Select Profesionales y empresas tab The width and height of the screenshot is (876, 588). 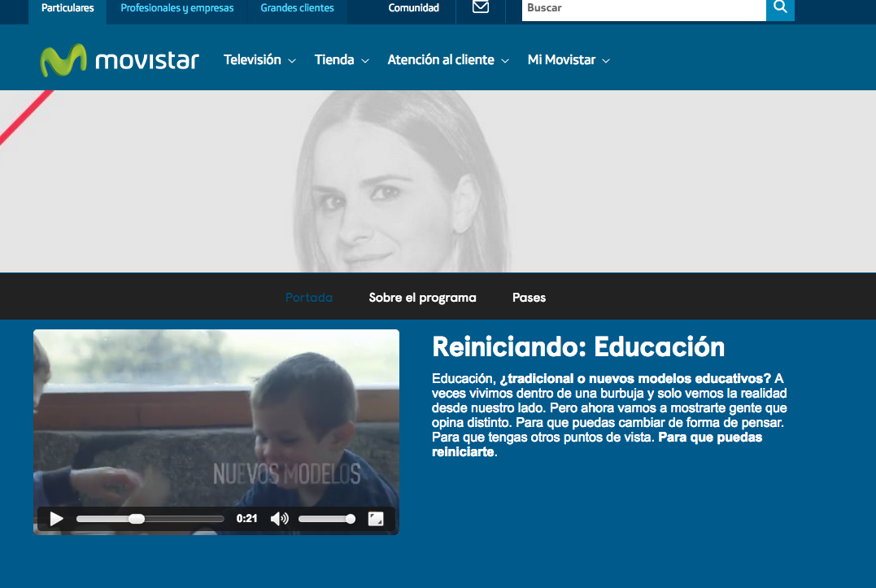coord(177,8)
